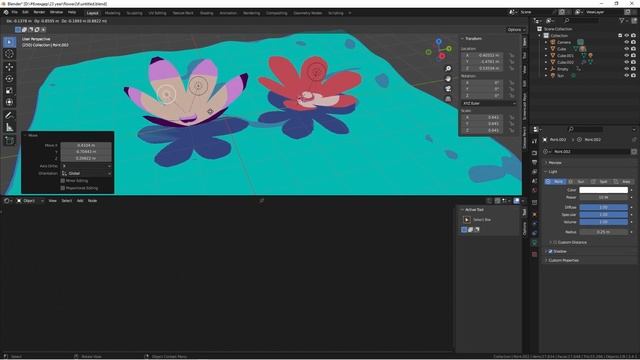Select the Transform tool
Screen dimensions: 640x360
pyautogui.click(x=9, y=102)
